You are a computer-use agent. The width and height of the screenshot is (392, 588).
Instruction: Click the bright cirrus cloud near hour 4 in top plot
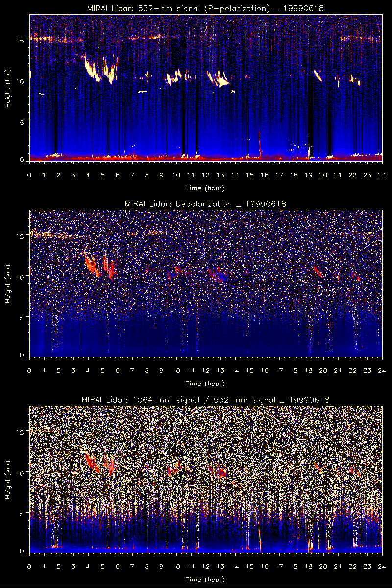[91, 69]
